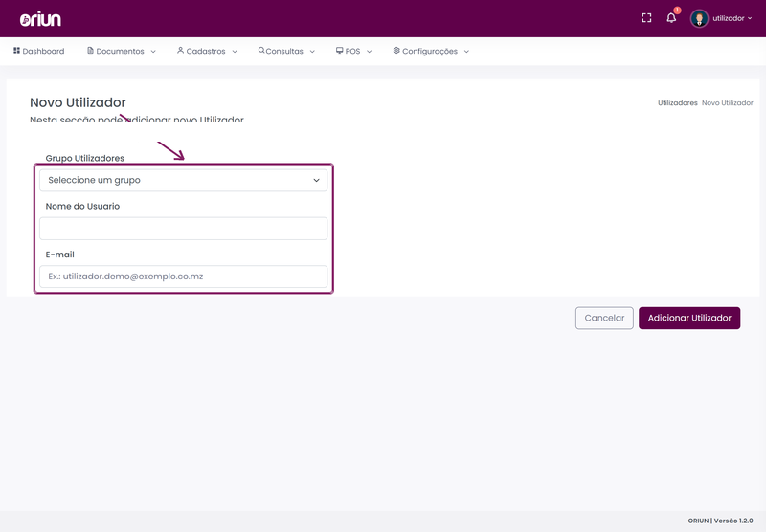Open the POS menu

click(353, 51)
